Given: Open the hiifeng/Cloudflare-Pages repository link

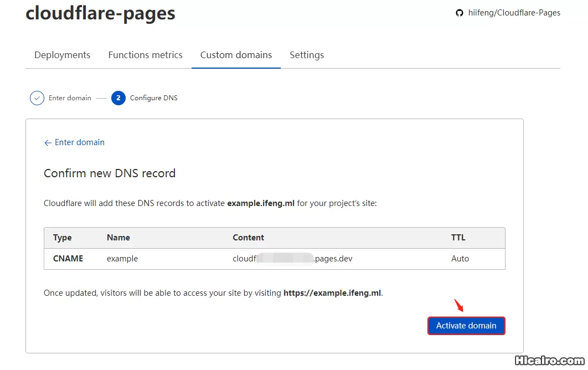Looking at the screenshot, I should pos(514,12).
